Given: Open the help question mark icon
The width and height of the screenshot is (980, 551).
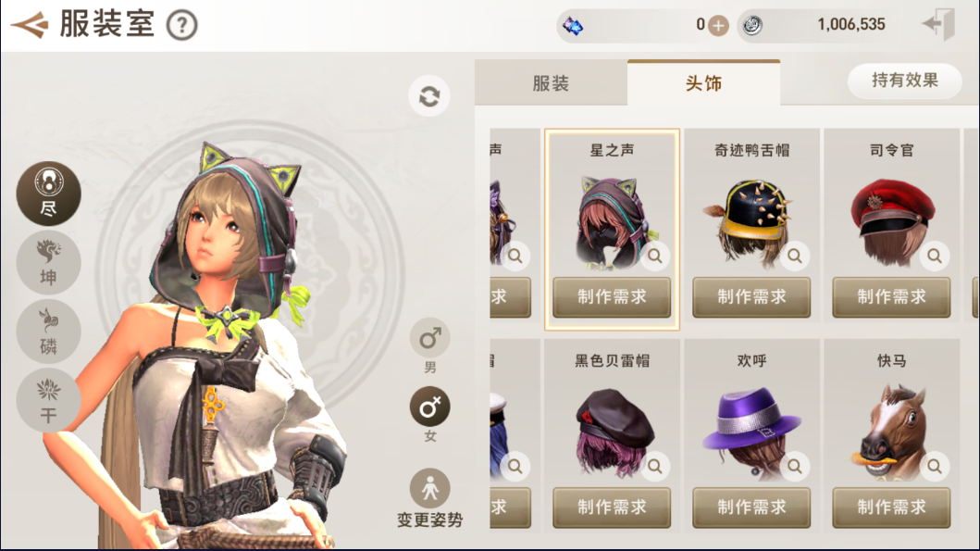Looking at the screenshot, I should [182, 26].
